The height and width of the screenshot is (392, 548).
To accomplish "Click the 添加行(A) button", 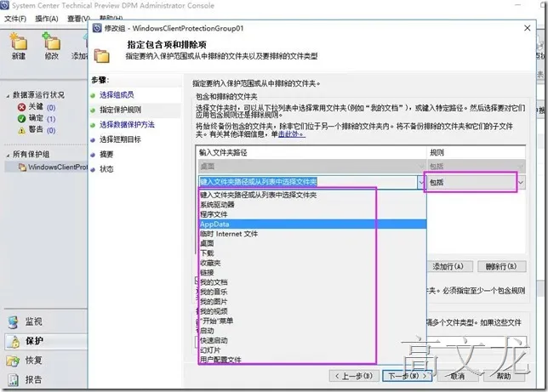I will tap(450, 266).
